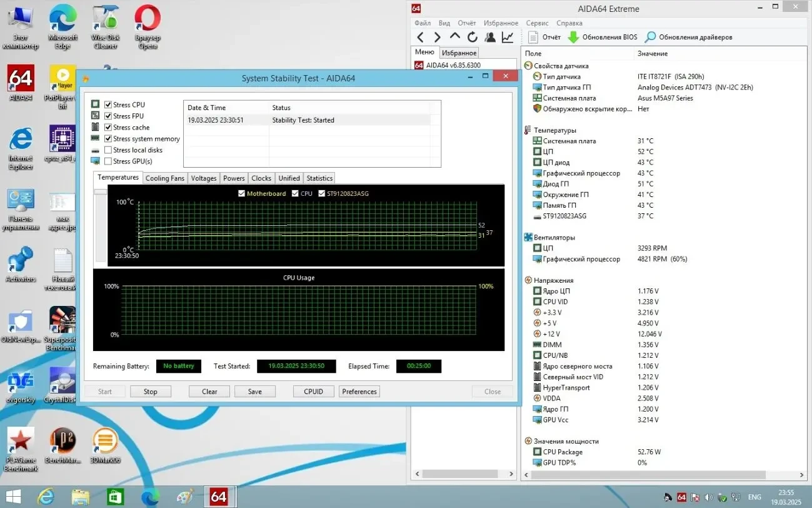812x508 pixels.
Task: Stop the stability test
Action: pos(151,392)
